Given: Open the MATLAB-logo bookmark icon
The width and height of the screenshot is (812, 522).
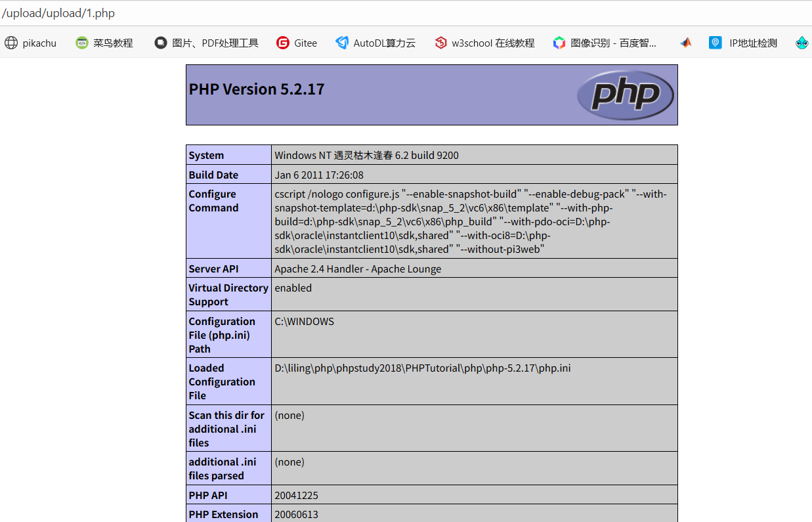Looking at the screenshot, I should coord(685,43).
